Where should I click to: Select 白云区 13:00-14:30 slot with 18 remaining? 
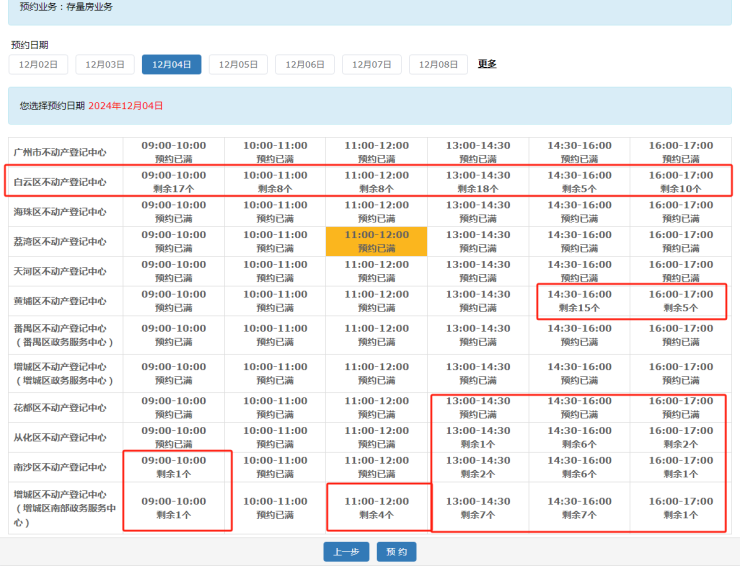tap(478, 181)
